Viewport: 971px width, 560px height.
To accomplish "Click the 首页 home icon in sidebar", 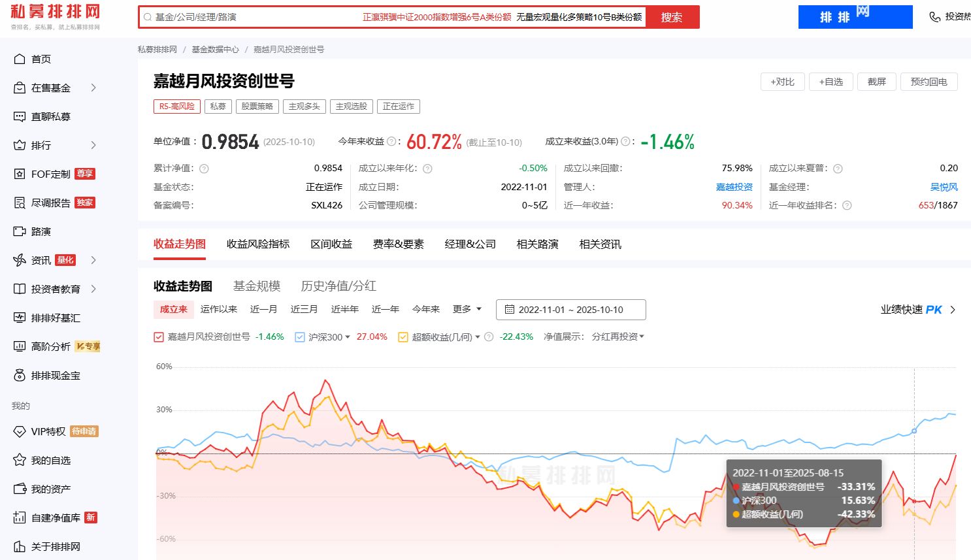I will pyautogui.click(x=20, y=59).
